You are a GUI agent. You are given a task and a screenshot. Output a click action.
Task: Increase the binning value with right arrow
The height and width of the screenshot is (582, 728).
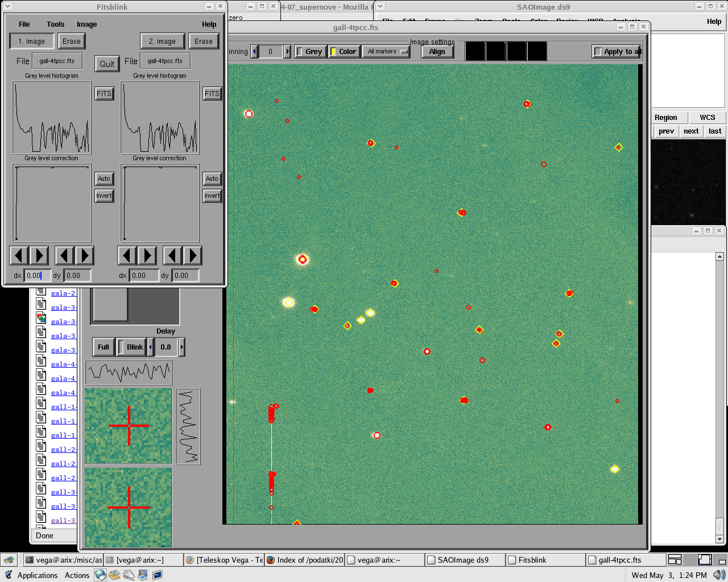point(287,51)
